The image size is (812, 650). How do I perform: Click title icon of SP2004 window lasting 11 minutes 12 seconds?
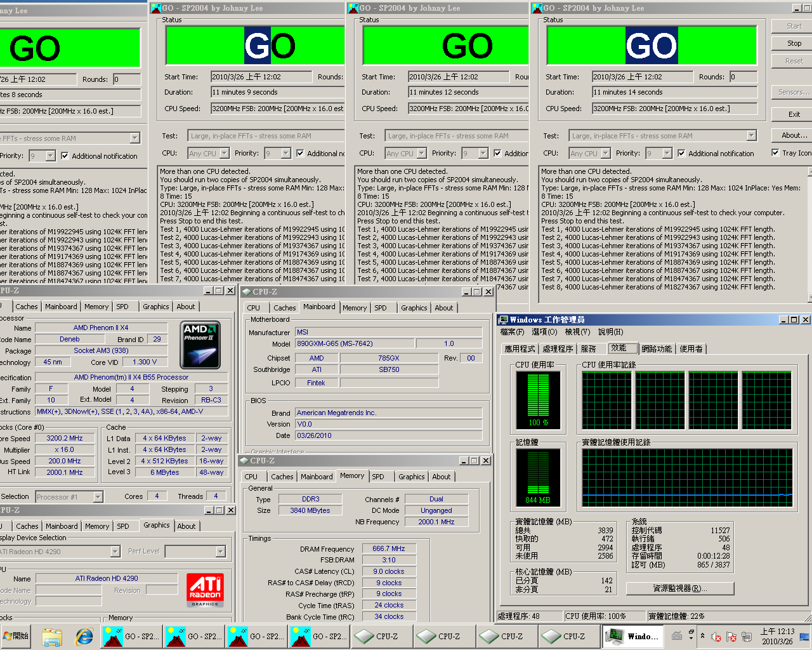click(x=353, y=8)
